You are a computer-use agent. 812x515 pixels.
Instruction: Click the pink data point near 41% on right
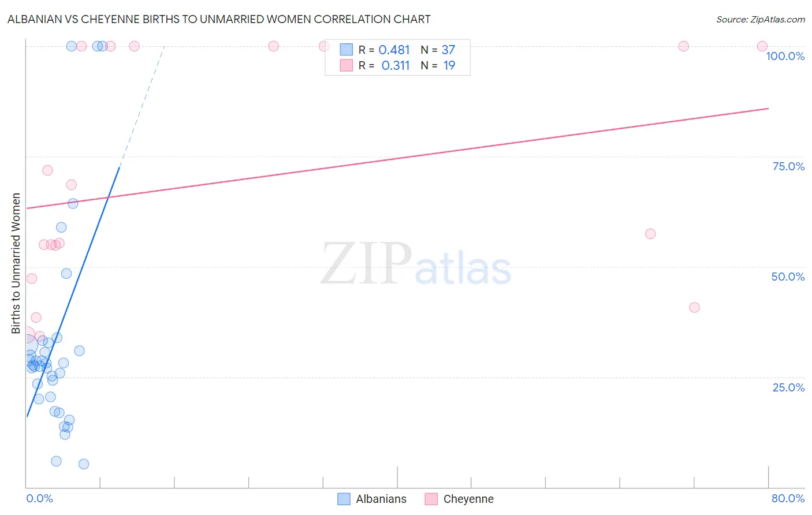pos(694,307)
